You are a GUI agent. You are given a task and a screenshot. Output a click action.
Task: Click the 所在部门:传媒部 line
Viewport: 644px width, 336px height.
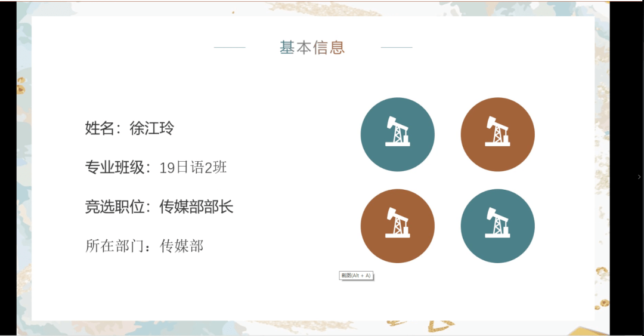click(144, 246)
